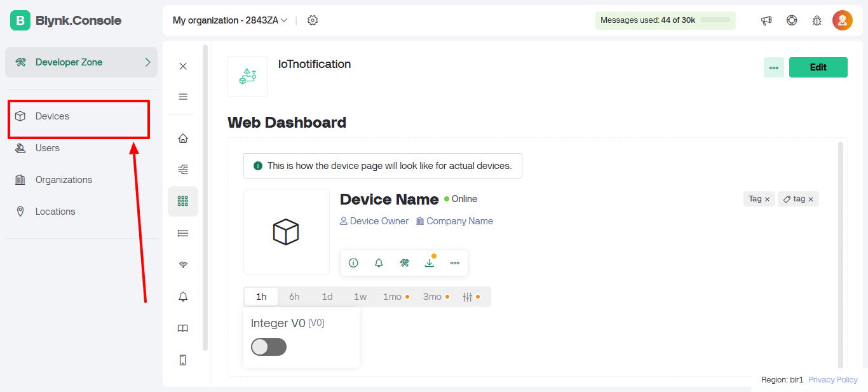The width and height of the screenshot is (868, 392).
Task: Click the device image placeholder thumbnail
Action: pyautogui.click(x=287, y=232)
